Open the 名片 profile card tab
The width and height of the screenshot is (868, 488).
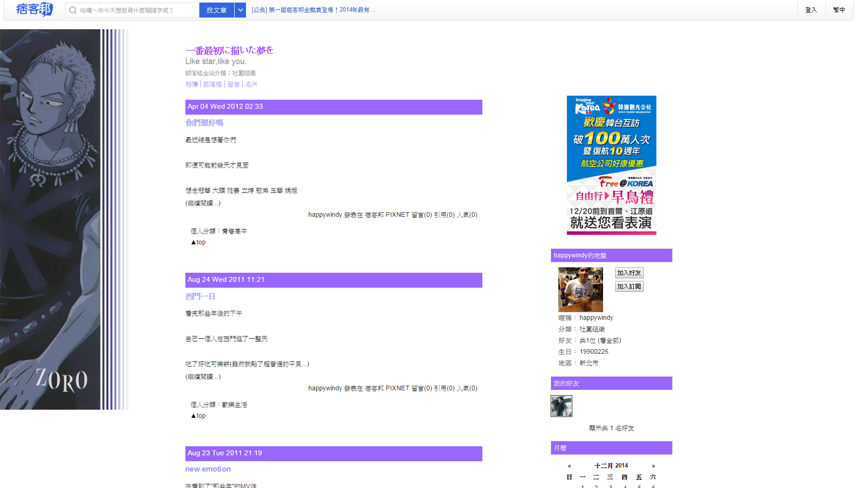pyautogui.click(x=251, y=84)
